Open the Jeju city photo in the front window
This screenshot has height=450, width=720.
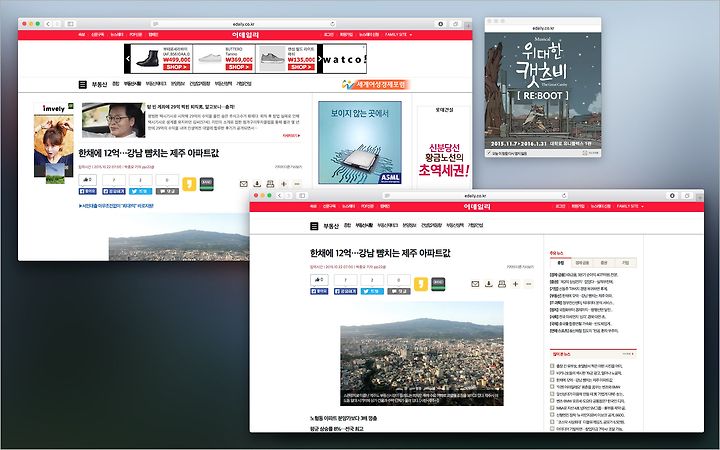(x=422, y=354)
